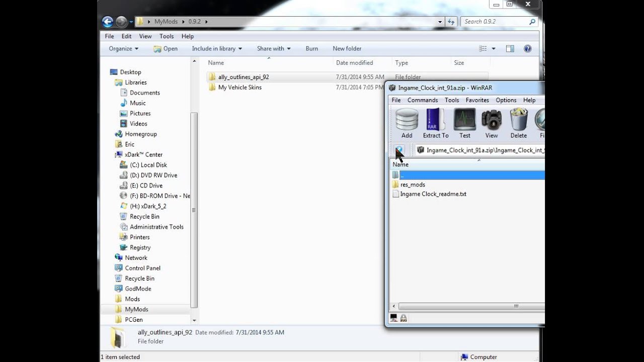
Task: Click WinRAR Test toolbar icon
Action: coord(465,124)
